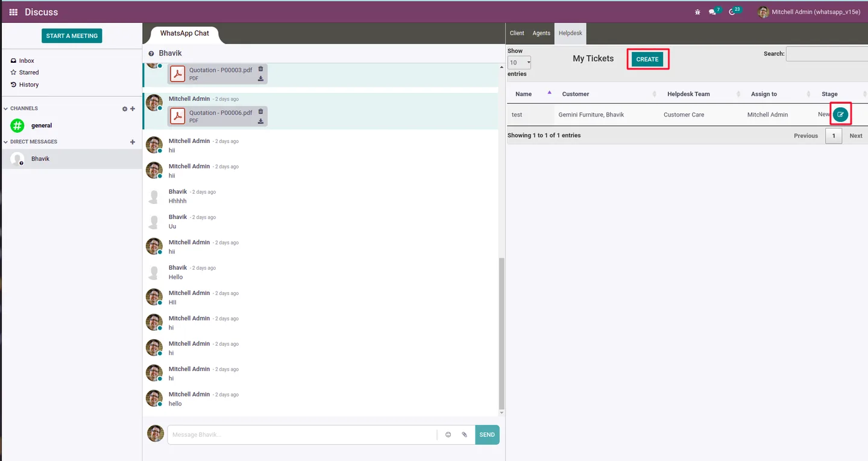Click the Discuss app title
This screenshot has width=868, height=461.
point(42,12)
